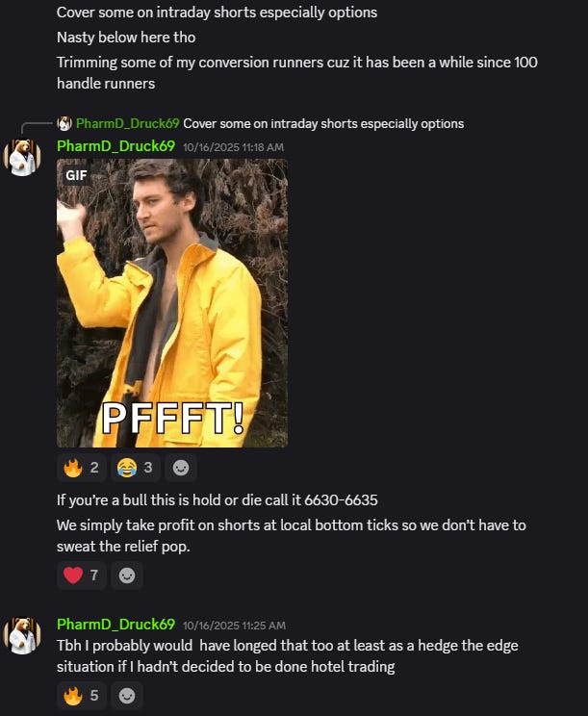
Task: Add a reaction beside the heart reaction
Action: point(127,575)
